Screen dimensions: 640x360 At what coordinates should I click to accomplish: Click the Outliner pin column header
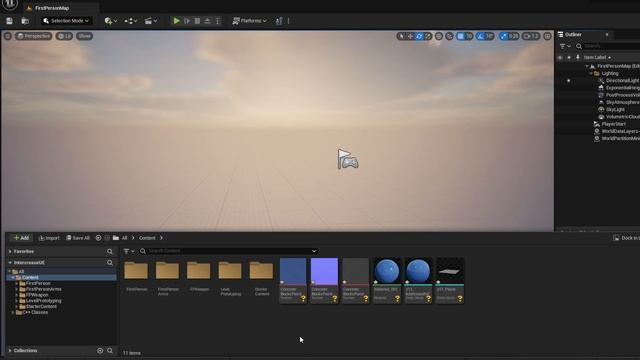(578, 58)
